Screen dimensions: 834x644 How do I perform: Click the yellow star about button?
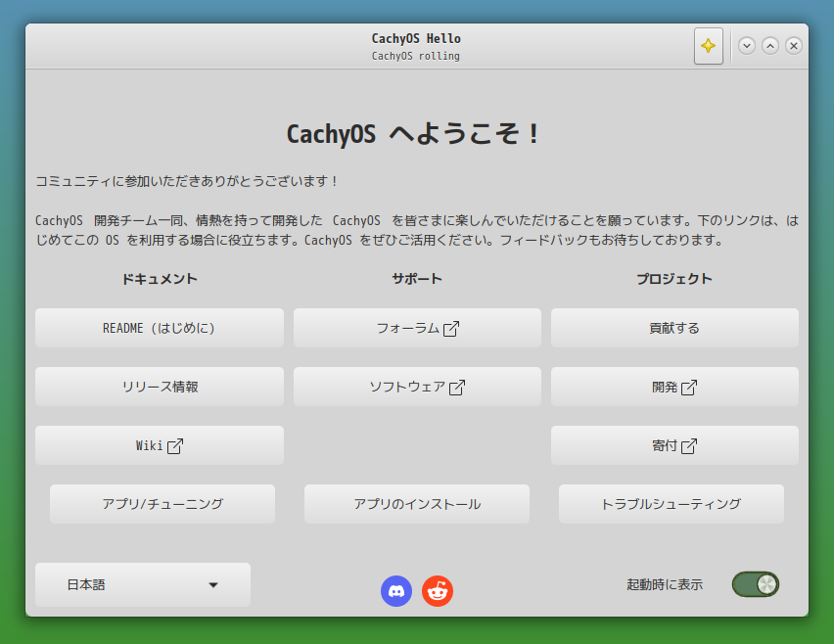[x=708, y=46]
